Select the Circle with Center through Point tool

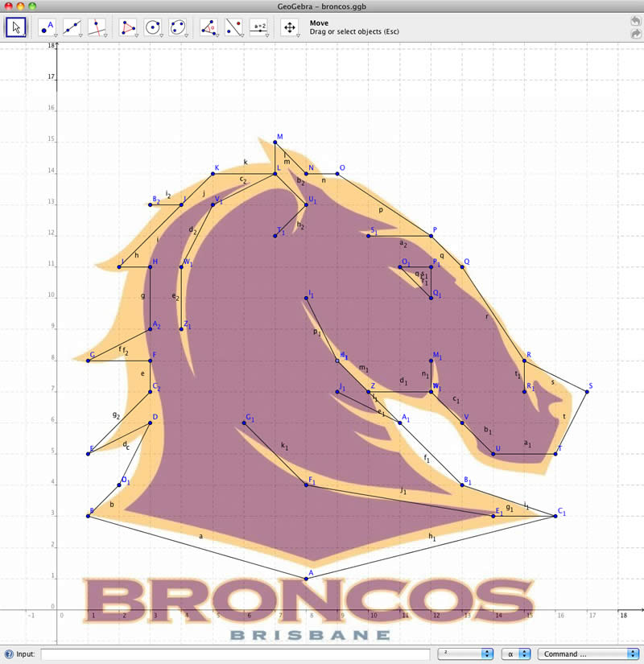click(x=152, y=27)
